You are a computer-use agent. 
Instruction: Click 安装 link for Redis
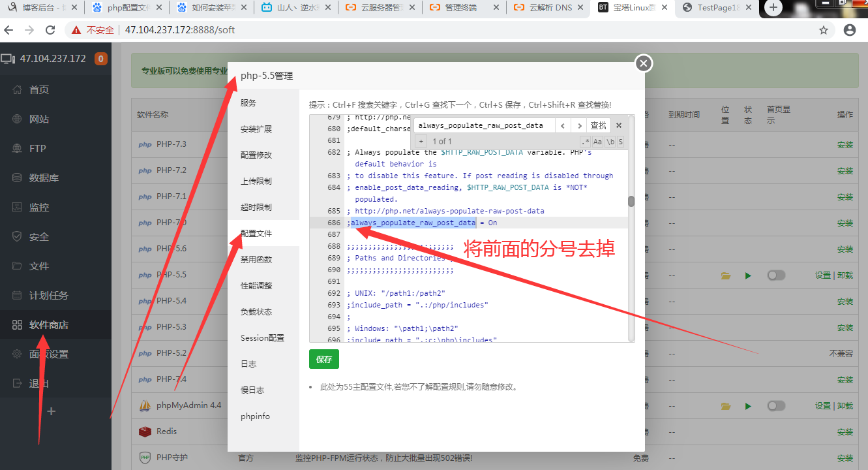[x=845, y=432]
